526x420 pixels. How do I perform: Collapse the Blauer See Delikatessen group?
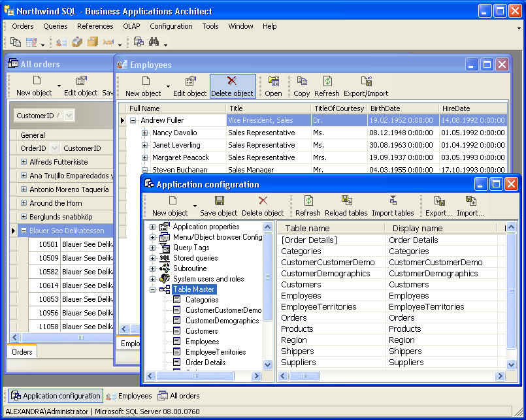(24, 231)
